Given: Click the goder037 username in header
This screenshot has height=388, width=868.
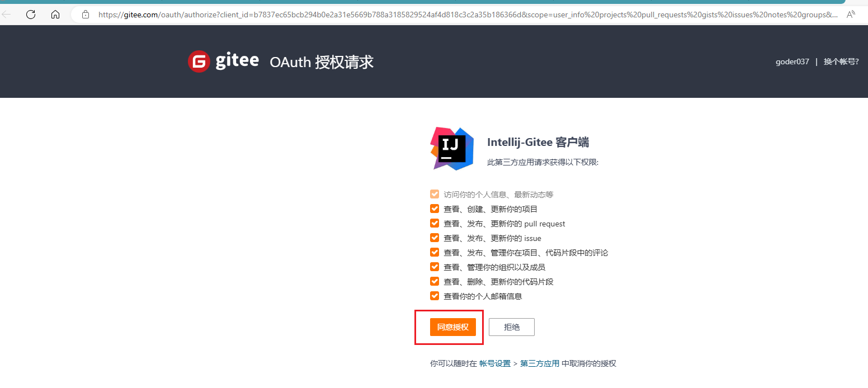Looking at the screenshot, I should click(x=792, y=61).
